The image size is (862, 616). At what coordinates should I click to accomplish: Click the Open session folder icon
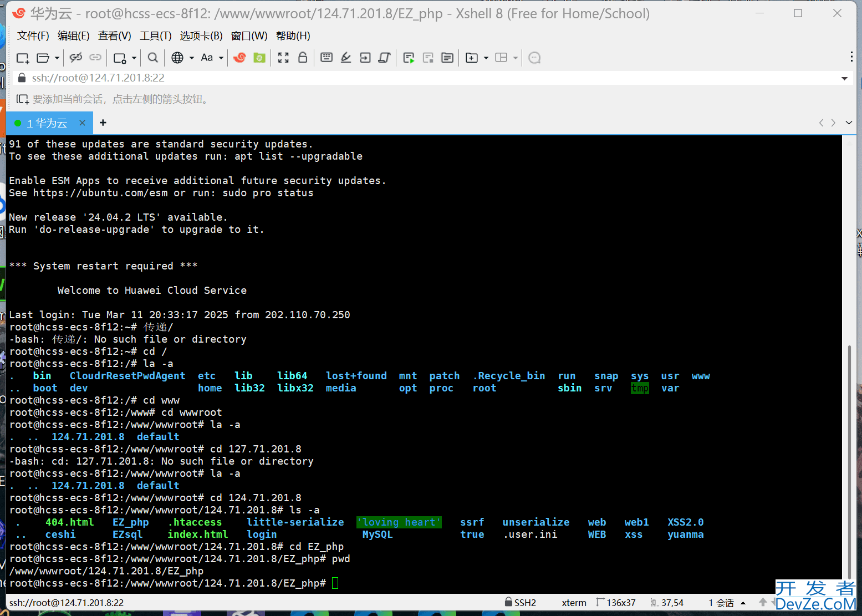[x=43, y=58]
